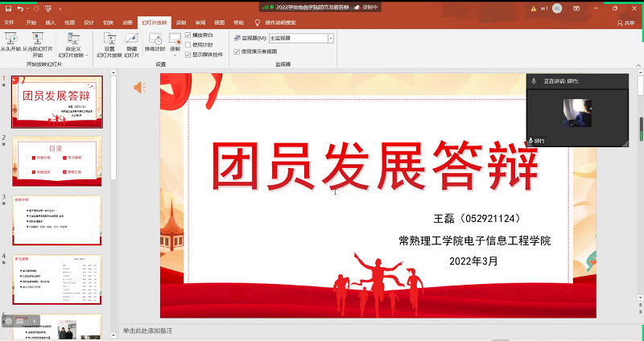Screen dimensions: 644x341
Task: Click the scroll up arrow in thumbnail pane
Action: (x=114, y=72)
